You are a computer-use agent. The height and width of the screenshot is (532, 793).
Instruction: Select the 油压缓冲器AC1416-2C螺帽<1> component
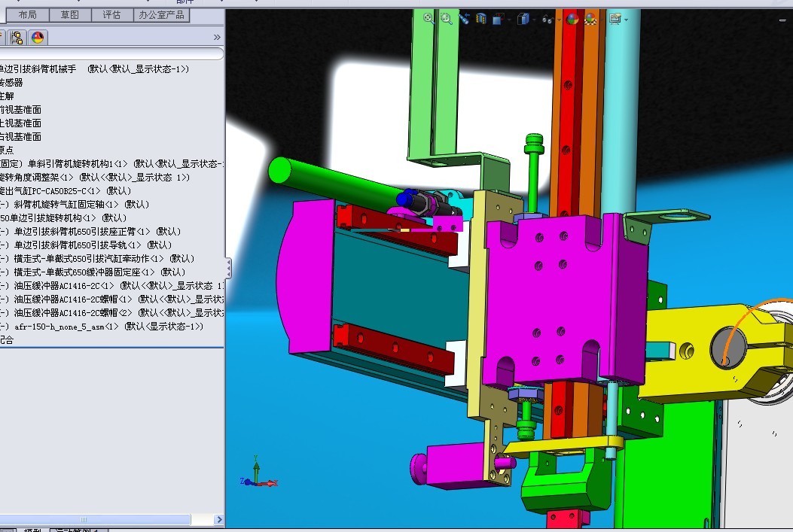coord(111,299)
